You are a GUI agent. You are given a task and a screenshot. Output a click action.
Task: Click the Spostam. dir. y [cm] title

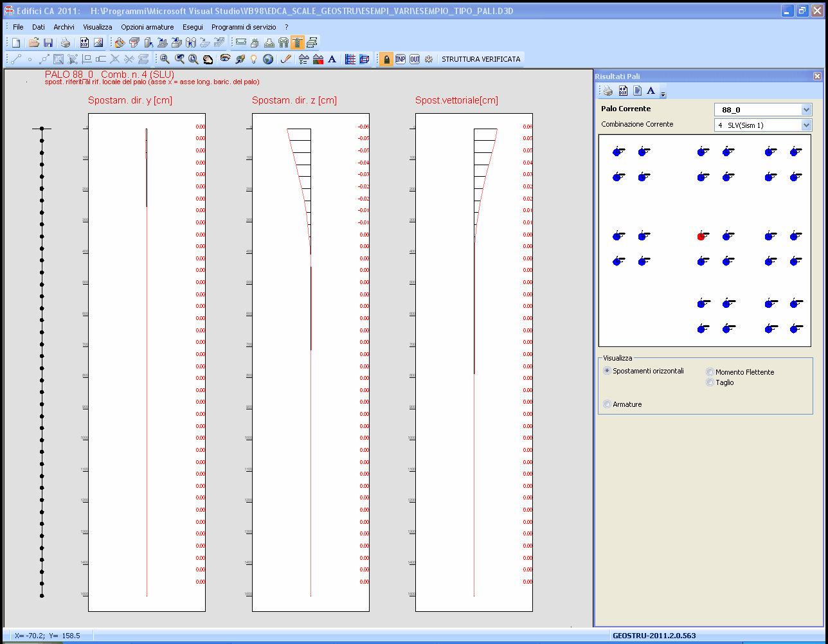point(130,101)
